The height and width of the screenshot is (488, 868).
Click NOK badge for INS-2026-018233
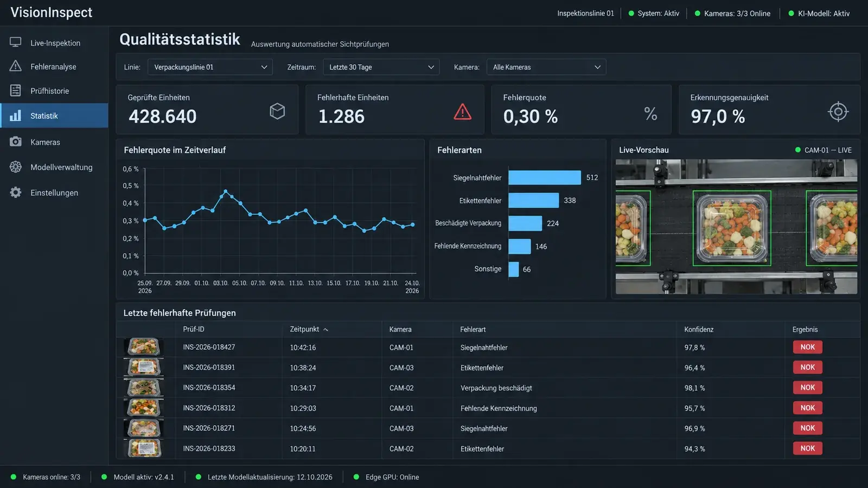coord(807,448)
